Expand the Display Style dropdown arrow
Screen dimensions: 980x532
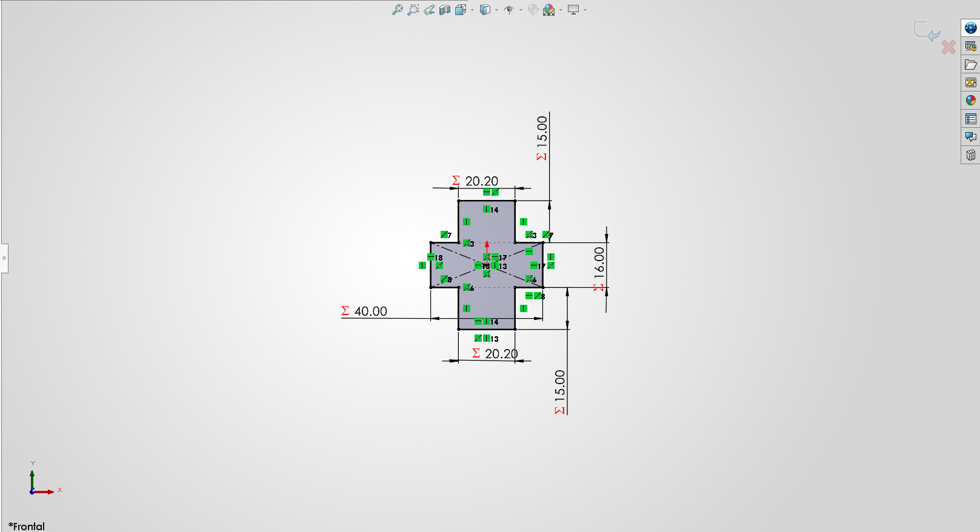click(496, 10)
